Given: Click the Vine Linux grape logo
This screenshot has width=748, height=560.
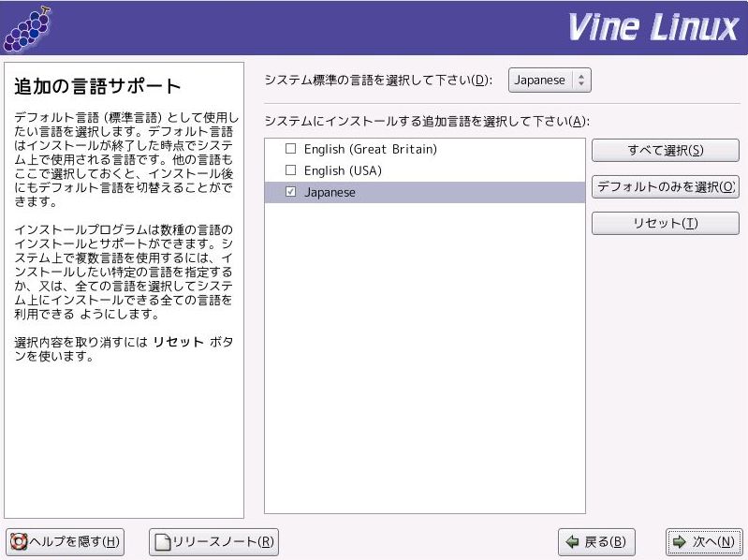Looking at the screenshot, I should click(27, 29).
